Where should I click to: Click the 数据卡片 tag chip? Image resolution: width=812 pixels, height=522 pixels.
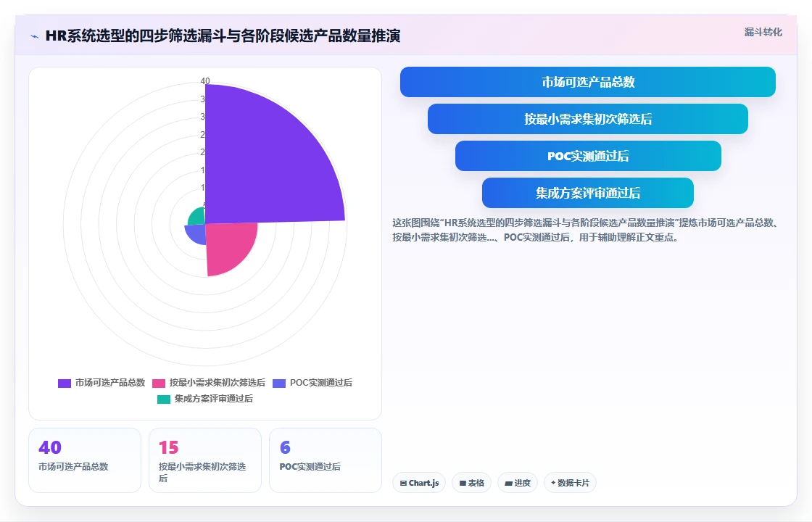tap(570, 483)
